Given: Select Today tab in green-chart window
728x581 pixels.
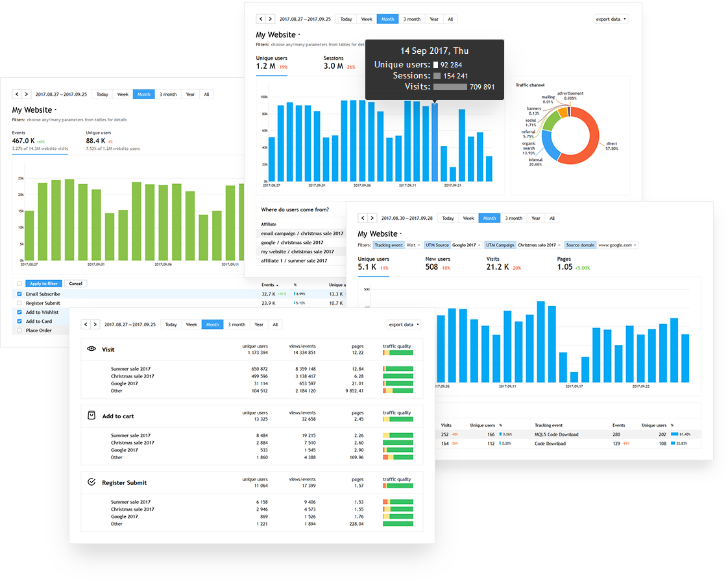Looking at the screenshot, I should click(102, 94).
